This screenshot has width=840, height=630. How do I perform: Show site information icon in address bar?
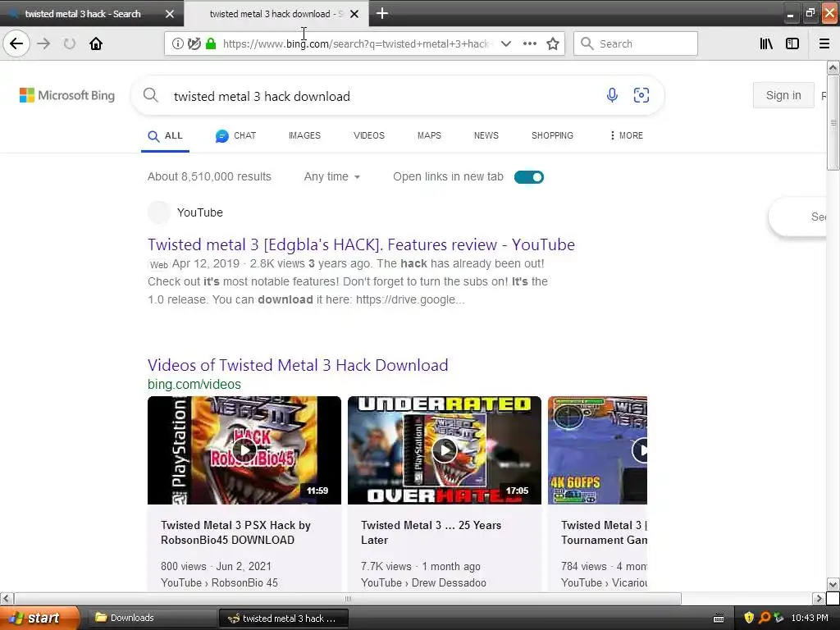177,44
